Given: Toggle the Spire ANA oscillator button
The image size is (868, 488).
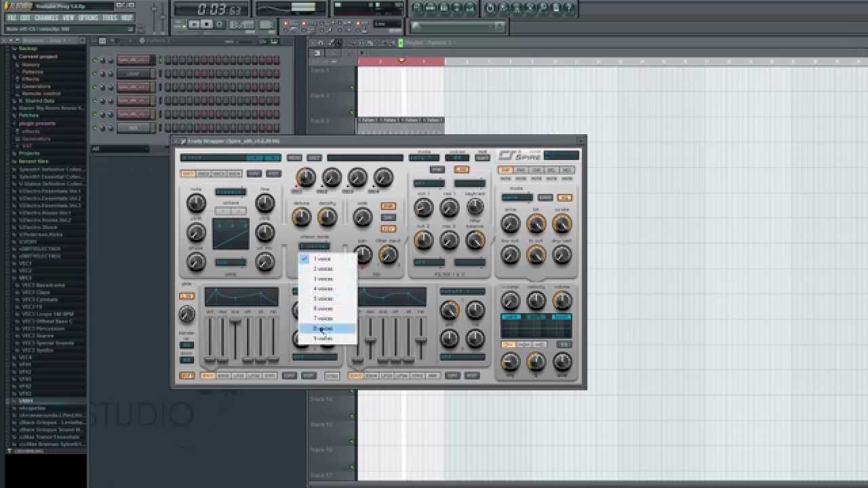Looking at the screenshot, I should 388,206.
